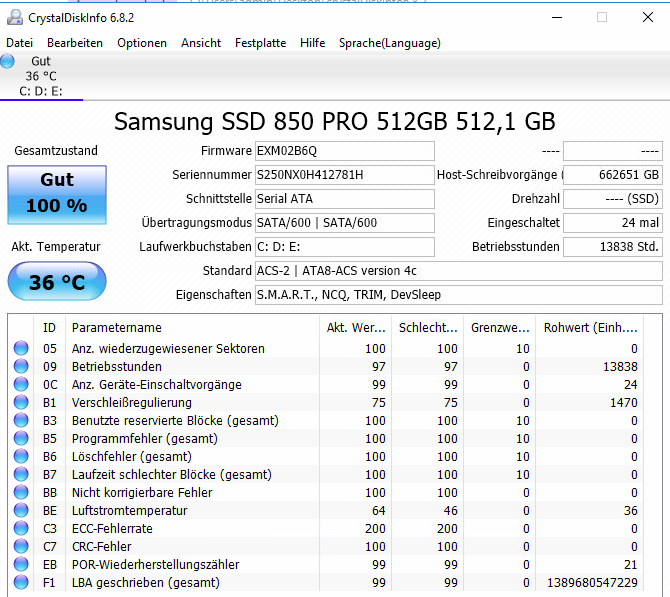Open the Datei menu
This screenshot has height=597, width=670.
pos(19,43)
